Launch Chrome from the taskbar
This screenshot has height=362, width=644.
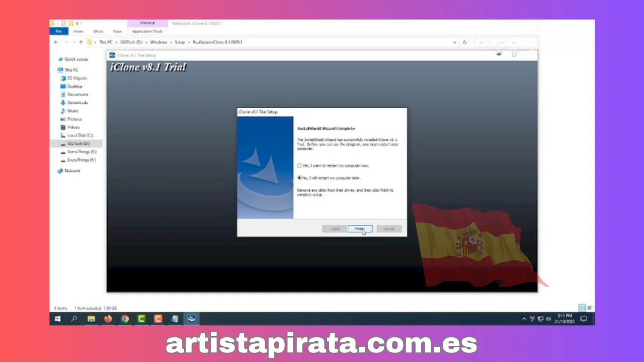click(125, 319)
